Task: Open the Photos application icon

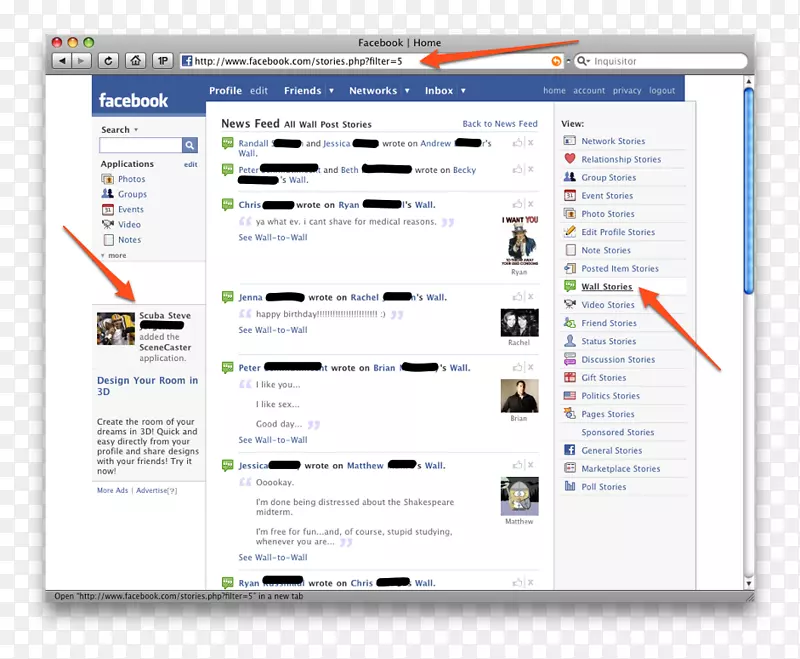Action: coord(108,179)
